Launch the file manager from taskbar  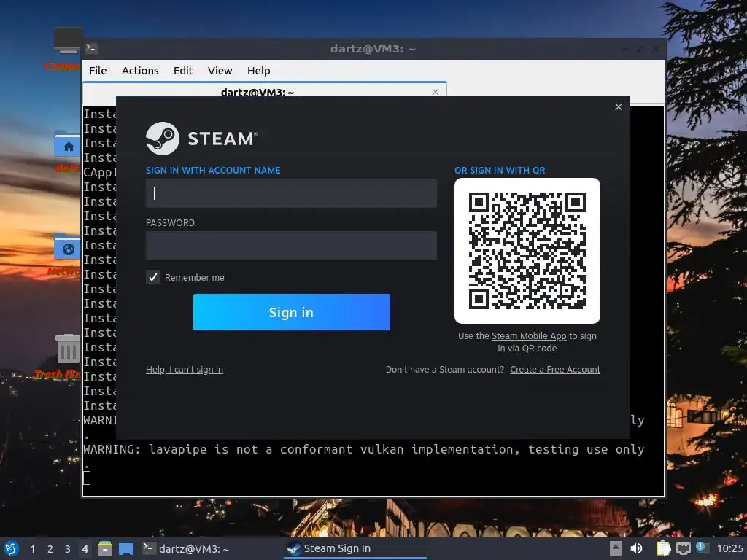pyautogui.click(x=105, y=548)
